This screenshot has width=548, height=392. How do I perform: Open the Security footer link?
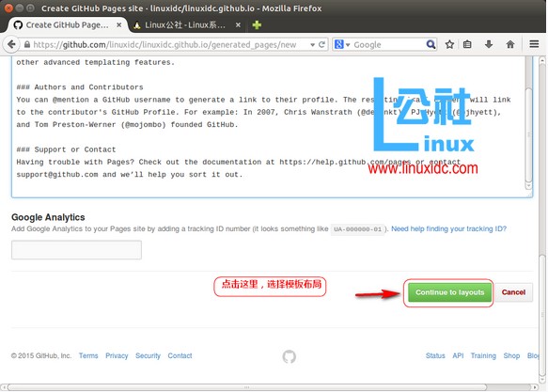click(x=148, y=355)
